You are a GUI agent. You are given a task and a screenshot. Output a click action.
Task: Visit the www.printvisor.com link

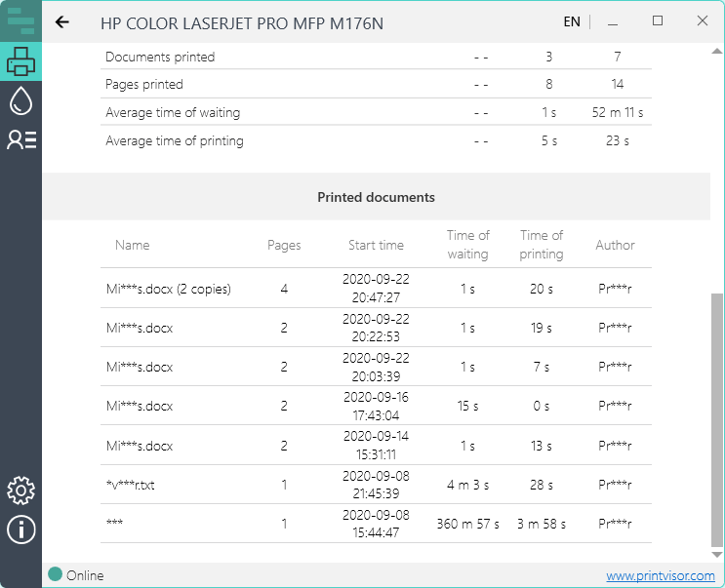click(x=660, y=576)
